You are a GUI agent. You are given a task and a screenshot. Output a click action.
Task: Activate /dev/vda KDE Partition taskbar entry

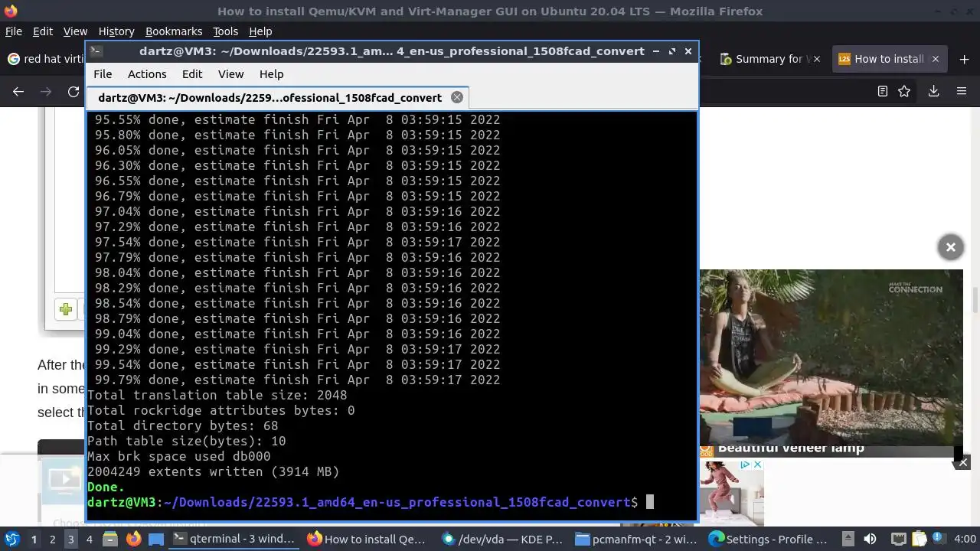click(x=503, y=540)
